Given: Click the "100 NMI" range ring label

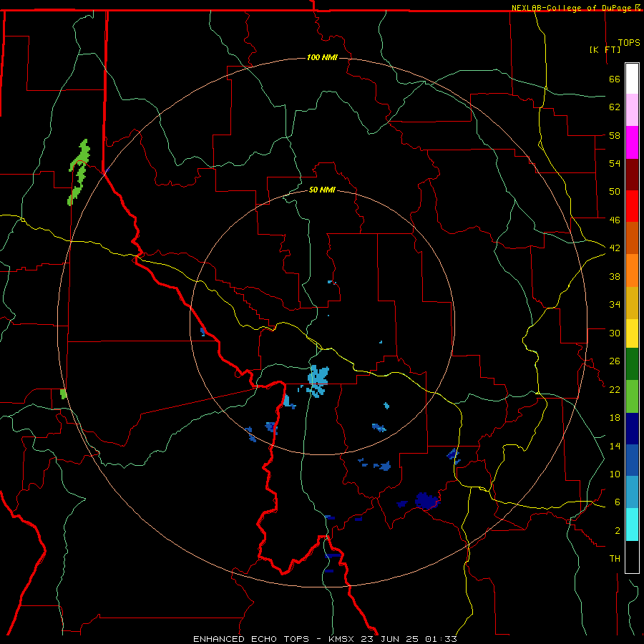Looking at the screenshot, I should coord(322,57).
